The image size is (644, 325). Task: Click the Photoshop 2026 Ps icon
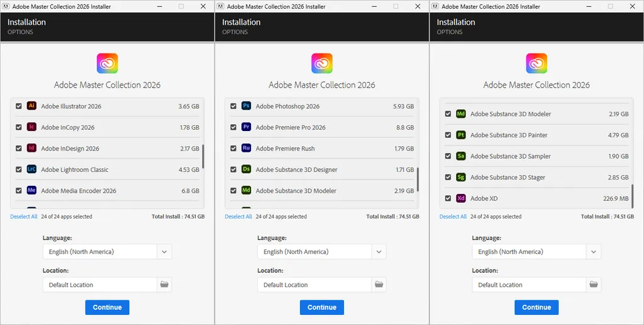pos(247,106)
